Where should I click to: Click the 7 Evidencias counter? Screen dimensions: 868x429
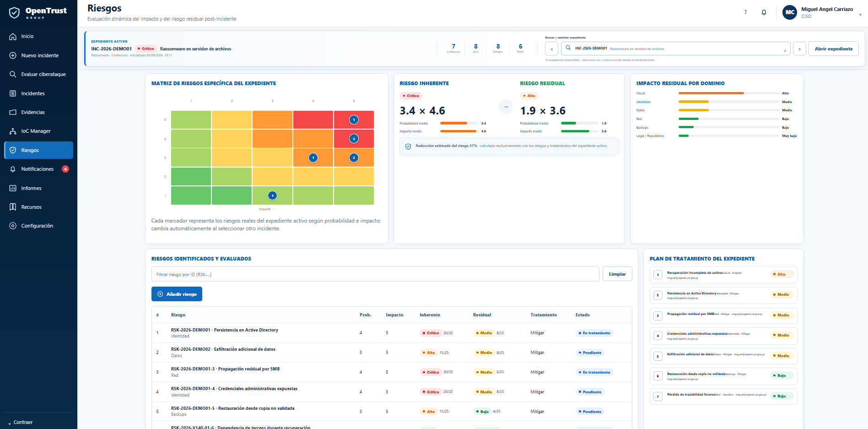click(x=453, y=48)
